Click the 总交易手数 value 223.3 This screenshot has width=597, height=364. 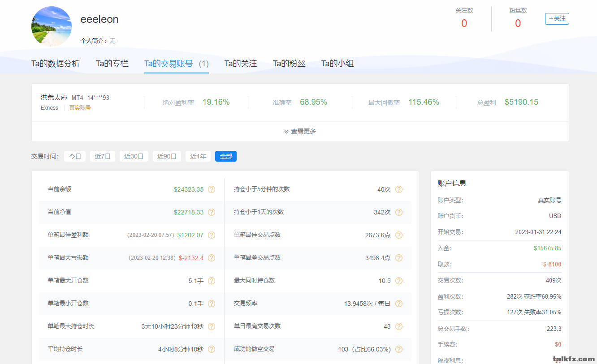(x=554, y=329)
